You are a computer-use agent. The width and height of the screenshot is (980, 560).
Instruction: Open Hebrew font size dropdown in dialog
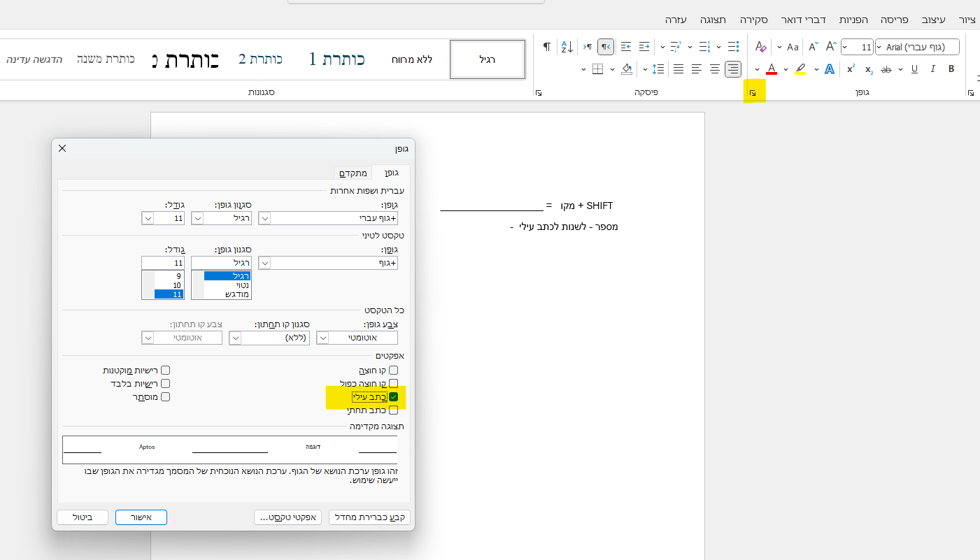coord(148,218)
